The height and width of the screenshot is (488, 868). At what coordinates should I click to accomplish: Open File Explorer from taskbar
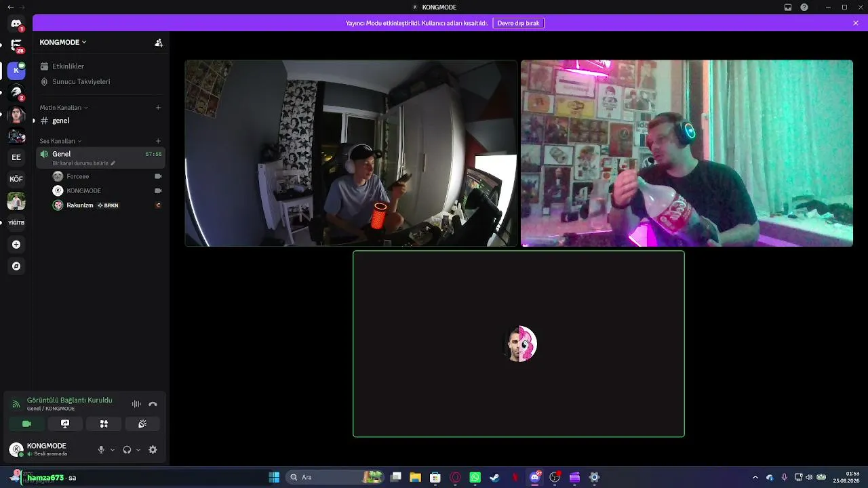(x=416, y=477)
